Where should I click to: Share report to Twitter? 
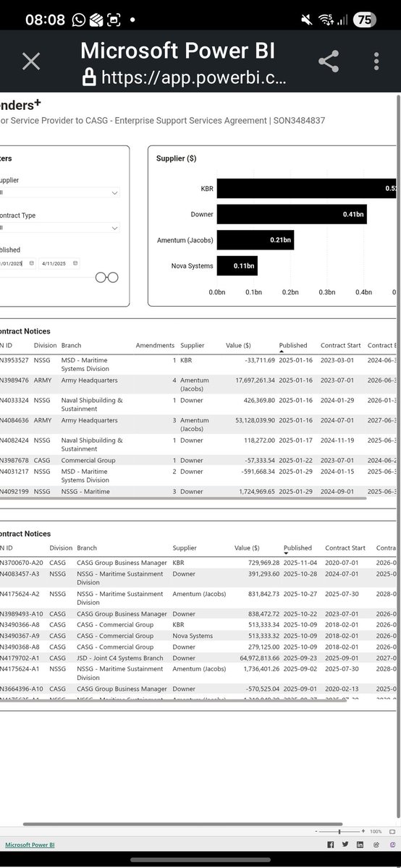[345, 844]
